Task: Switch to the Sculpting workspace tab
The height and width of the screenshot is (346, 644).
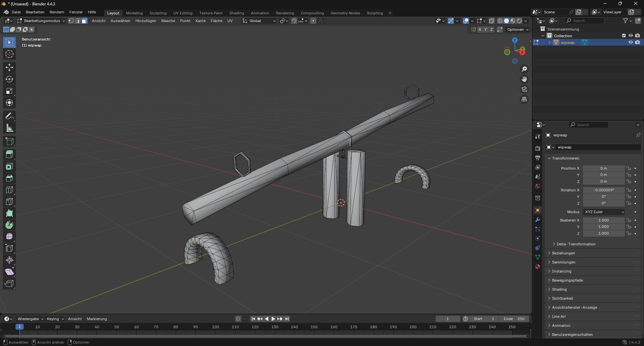Action: [x=158, y=13]
